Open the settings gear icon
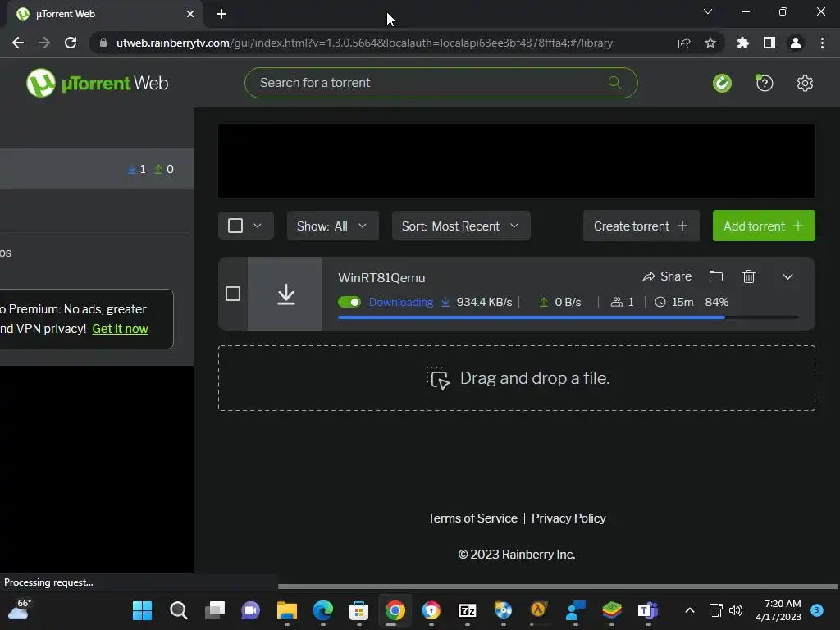Screen dimensions: 840x630 click(x=805, y=83)
